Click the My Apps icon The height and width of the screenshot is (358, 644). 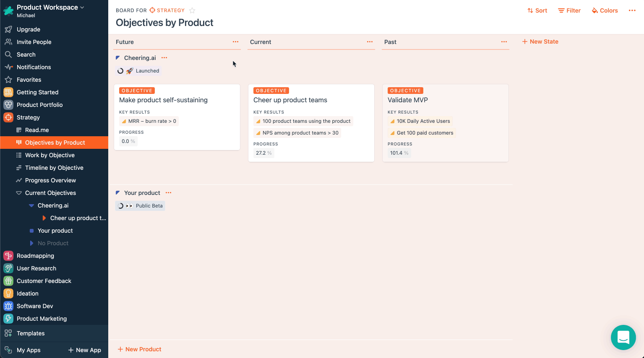point(8,350)
